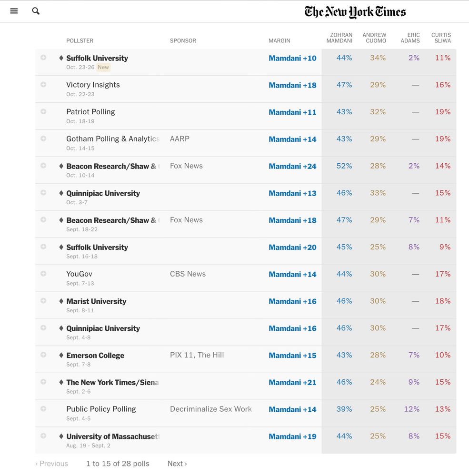
Task: Expand the Quinnipiac University Oct. 3-7 row
Action: [x=43, y=193]
